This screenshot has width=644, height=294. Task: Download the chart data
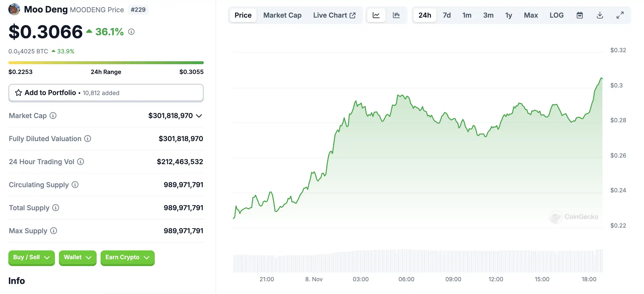[600, 15]
